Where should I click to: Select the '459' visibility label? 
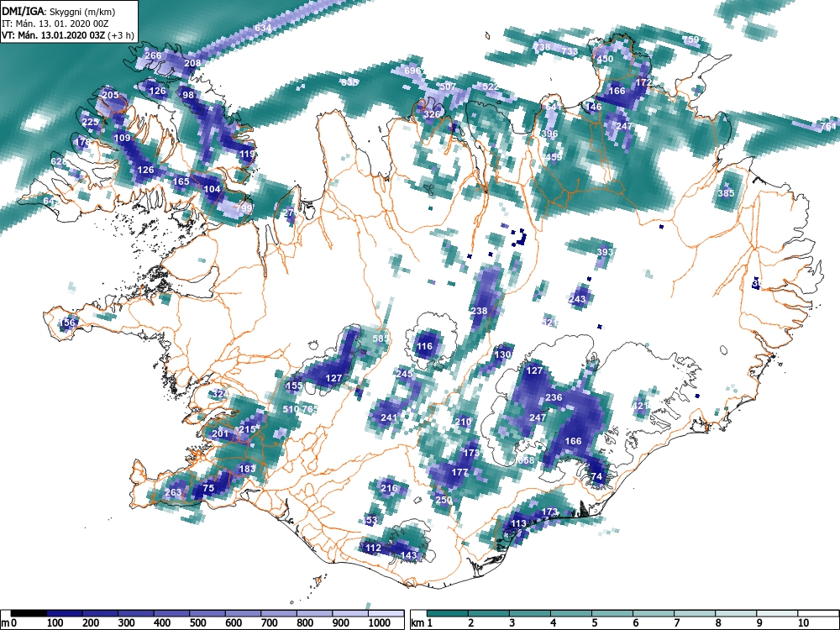tap(554, 157)
